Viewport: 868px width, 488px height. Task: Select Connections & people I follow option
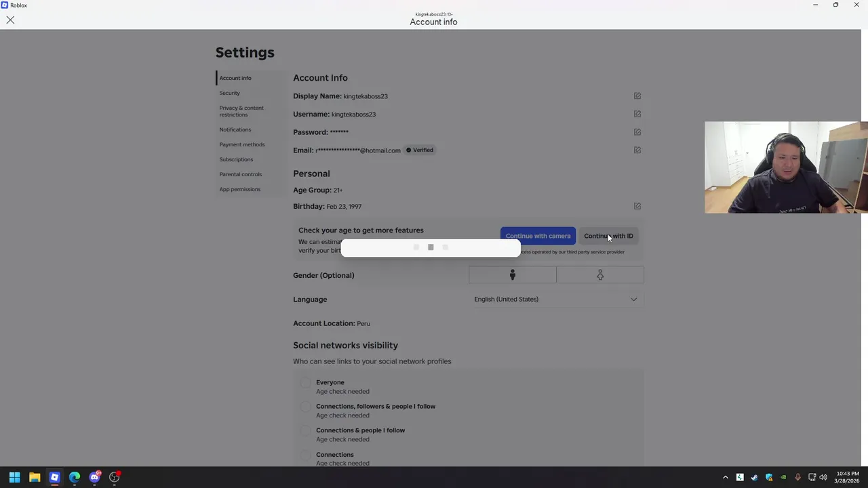pyautogui.click(x=305, y=430)
